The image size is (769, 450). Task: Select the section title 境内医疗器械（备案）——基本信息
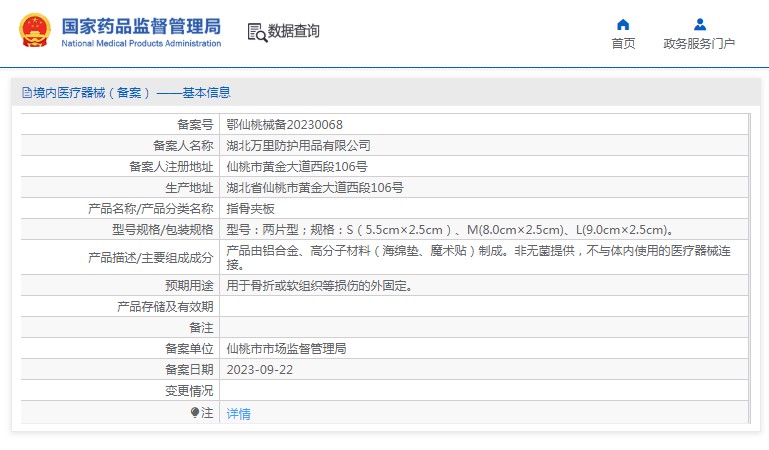pyautogui.click(x=131, y=93)
